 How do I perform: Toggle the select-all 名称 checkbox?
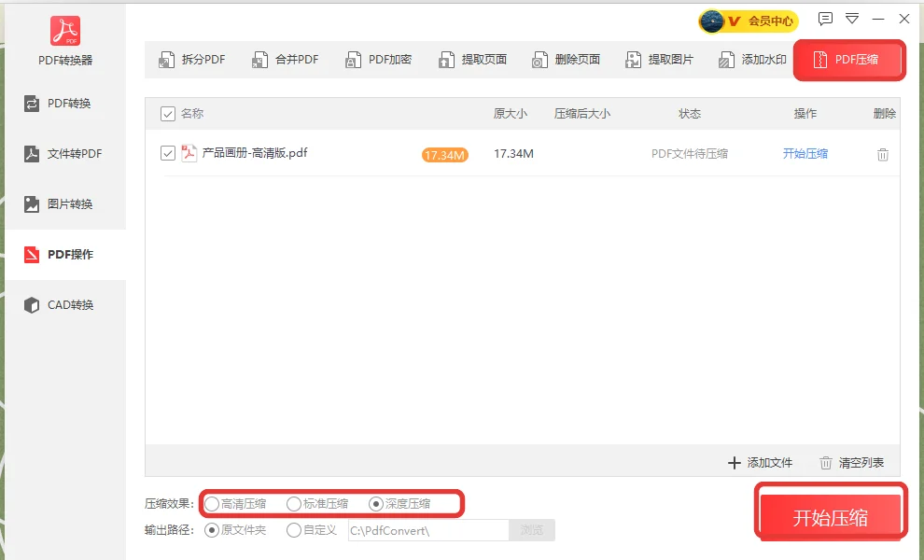pyautogui.click(x=167, y=114)
